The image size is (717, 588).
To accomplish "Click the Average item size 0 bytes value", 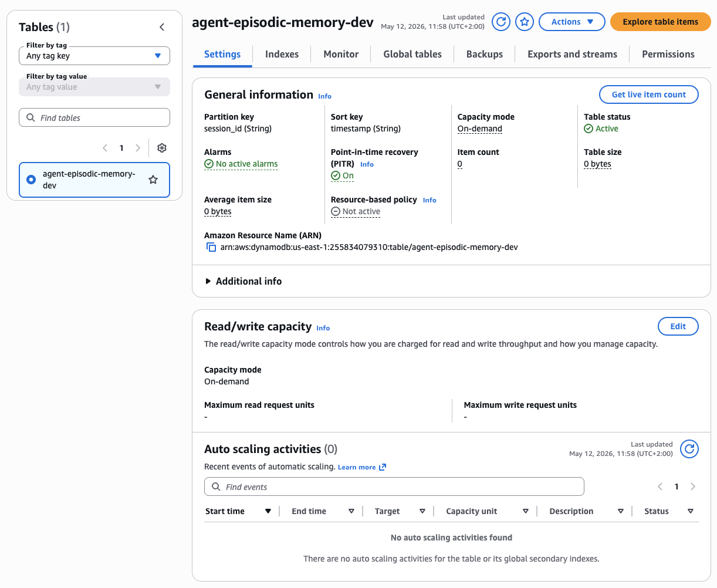I will 218,211.
